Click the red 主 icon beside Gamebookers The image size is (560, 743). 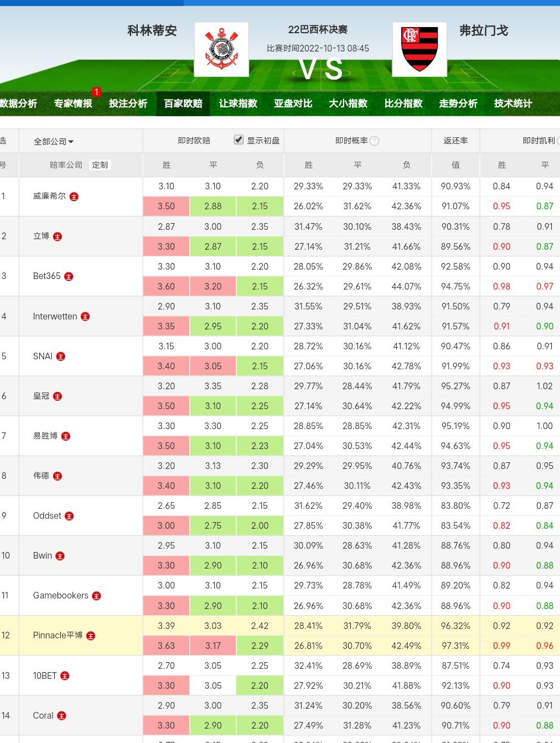96,596
